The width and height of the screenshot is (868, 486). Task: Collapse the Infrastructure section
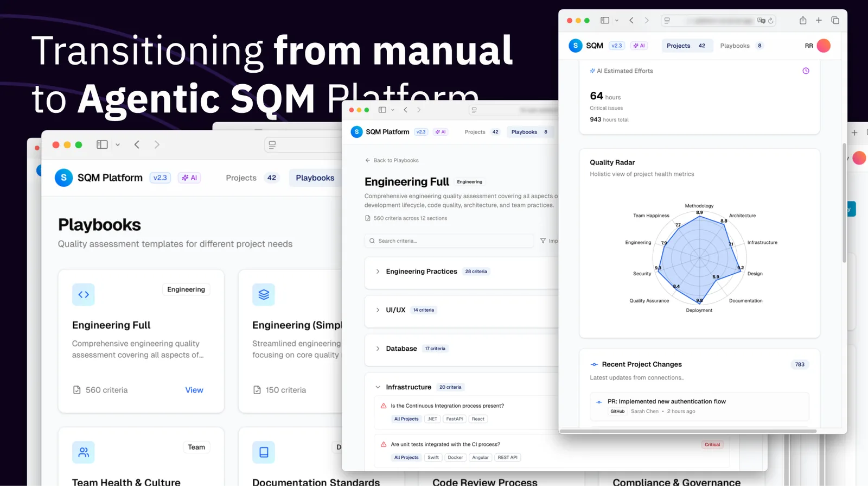(x=378, y=387)
